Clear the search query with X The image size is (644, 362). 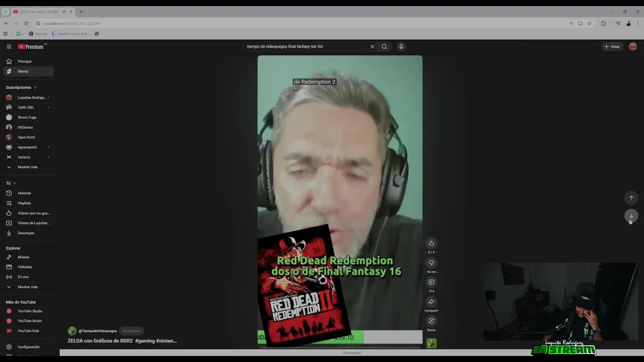[x=372, y=46]
